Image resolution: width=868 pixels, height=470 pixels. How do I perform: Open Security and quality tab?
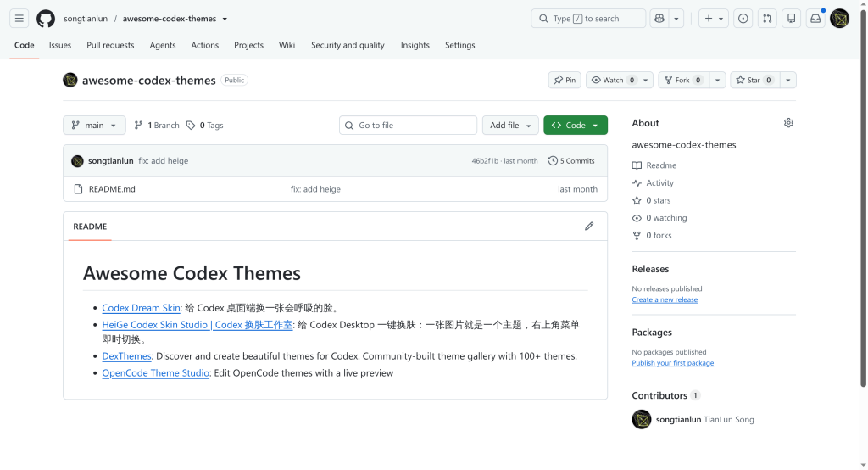coord(348,45)
